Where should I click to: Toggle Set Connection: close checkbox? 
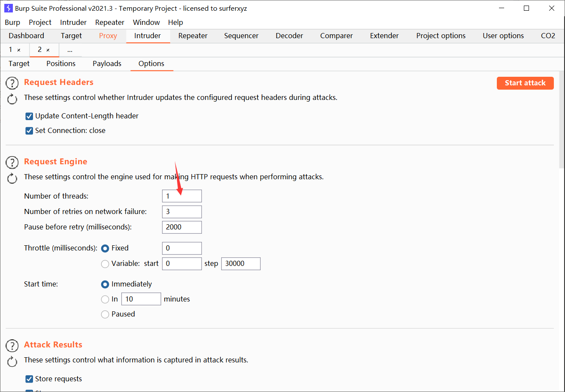(29, 131)
